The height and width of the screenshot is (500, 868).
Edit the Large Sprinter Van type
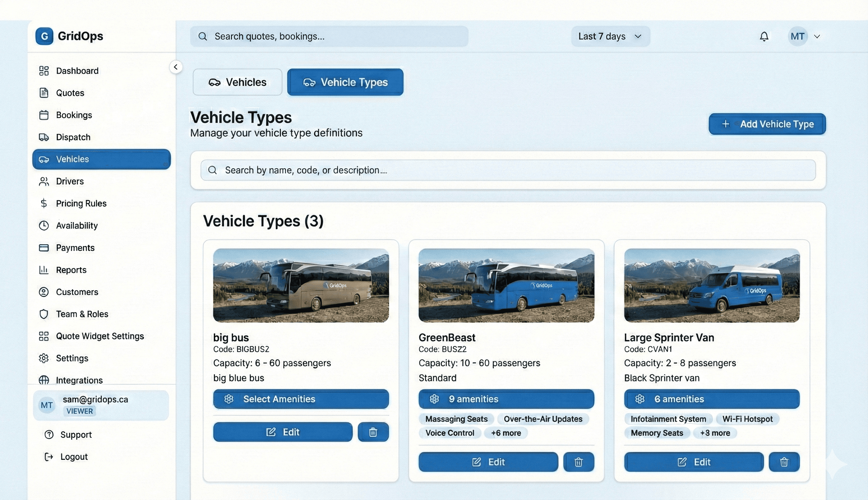(x=693, y=462)
